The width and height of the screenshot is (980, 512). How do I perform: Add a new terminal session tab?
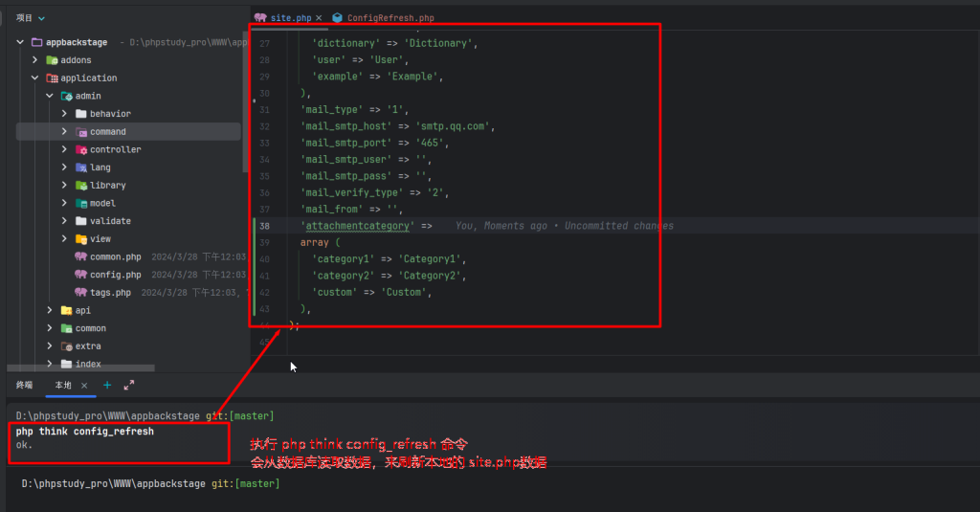[x=107, y=385]
